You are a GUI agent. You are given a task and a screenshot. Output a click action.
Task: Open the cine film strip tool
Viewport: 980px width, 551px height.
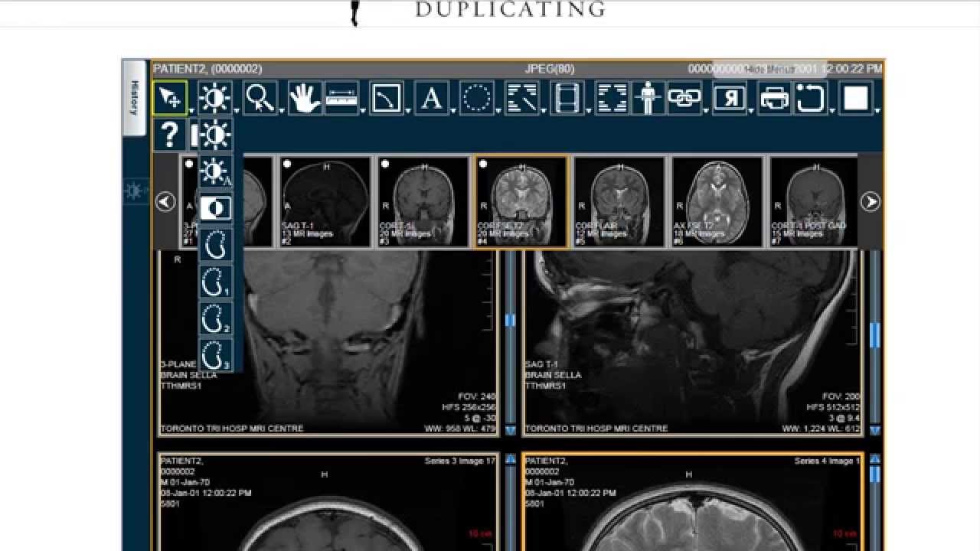click(x=567, y=98)
